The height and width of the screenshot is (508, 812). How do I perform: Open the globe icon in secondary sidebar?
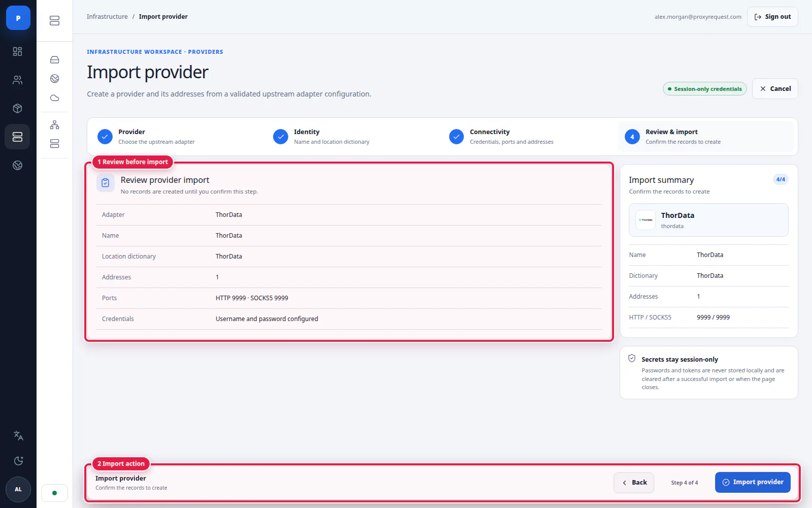pyautogui.click(x=55, y=79)
